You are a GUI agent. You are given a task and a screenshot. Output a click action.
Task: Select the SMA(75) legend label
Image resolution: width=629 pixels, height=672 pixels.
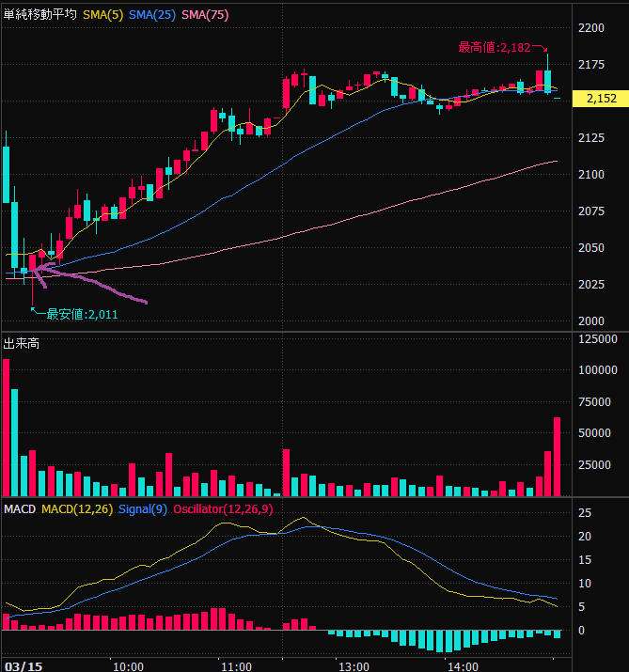pos(205,15)
